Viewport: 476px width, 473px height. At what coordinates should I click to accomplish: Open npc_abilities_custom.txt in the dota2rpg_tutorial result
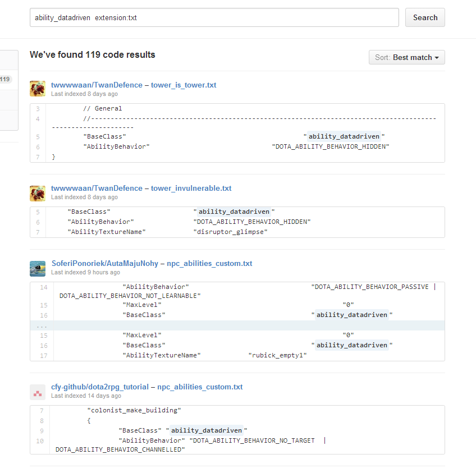click(x=200, y=387)
